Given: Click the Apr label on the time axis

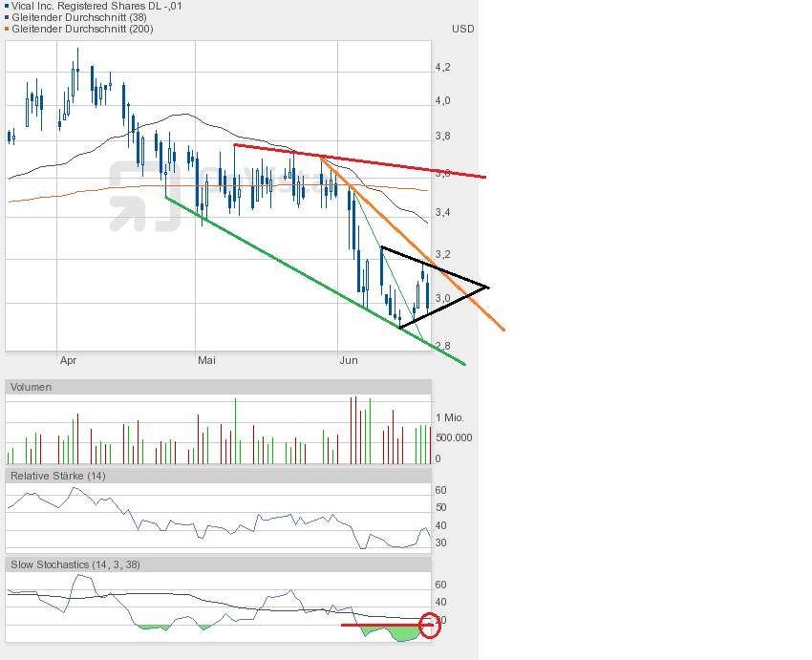Looking at the screenshot, I should (68, 360).
